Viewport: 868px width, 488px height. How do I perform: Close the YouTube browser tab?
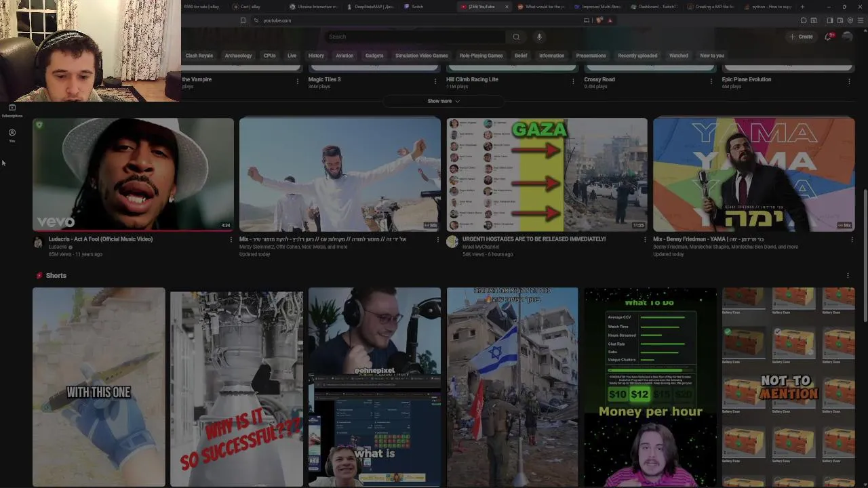tap(507, 7)
